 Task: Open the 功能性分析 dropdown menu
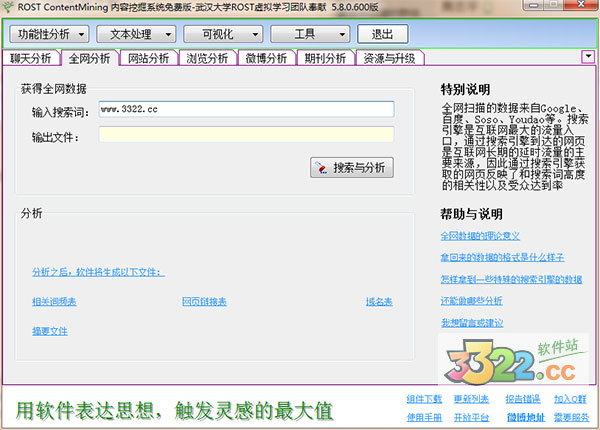tap(49, 34)
